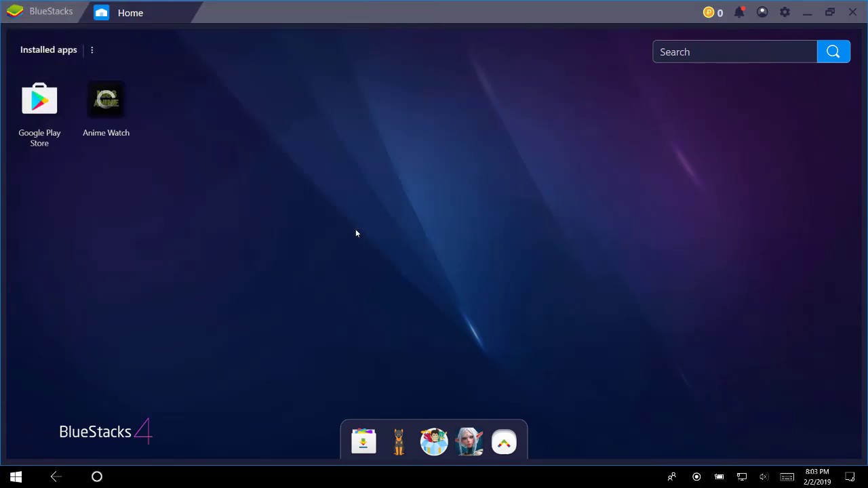Close the BlueStacks window
Screen dimensions: 868x488
click(x=852, y=12)
